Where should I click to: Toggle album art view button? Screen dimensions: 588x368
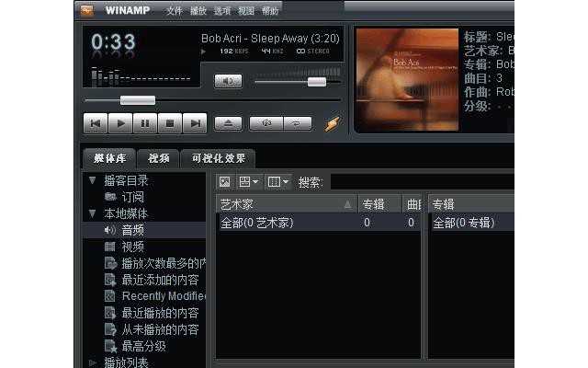[225, 182]
